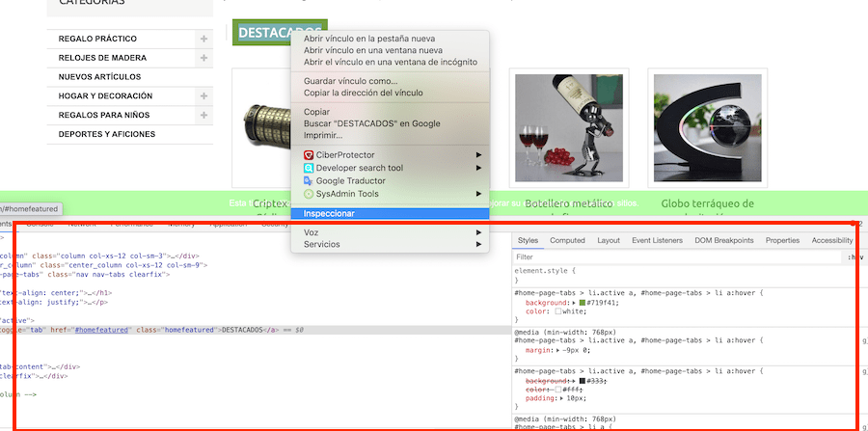The height and width of the screenshot is (431, 868).
Task: Click the DESTACADOS page tab
Action: [280, 33]
